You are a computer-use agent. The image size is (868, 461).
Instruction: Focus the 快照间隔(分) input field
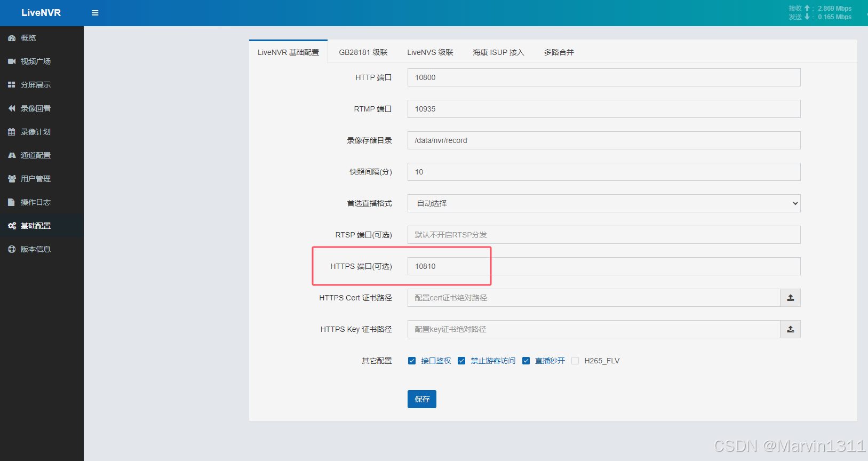(604, 172)
